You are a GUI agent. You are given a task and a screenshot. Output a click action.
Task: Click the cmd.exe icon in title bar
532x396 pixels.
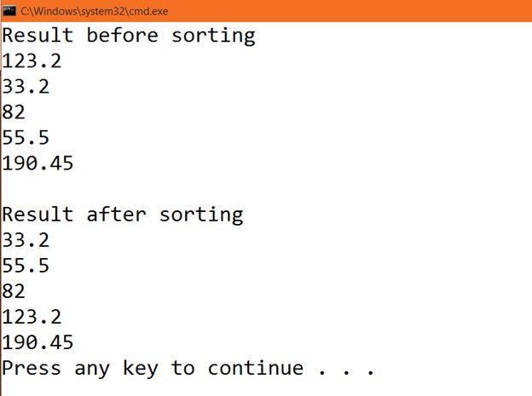pyautogui.click(x=9, y=11)
